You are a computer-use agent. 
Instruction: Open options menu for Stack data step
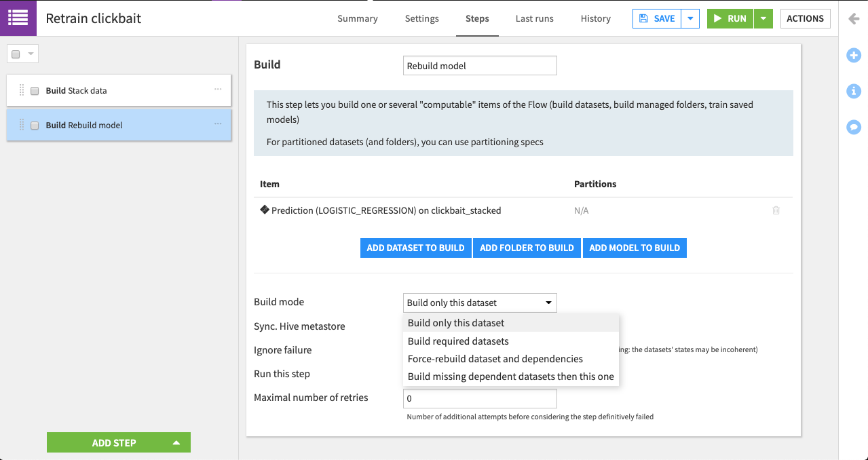pos(218,90)
